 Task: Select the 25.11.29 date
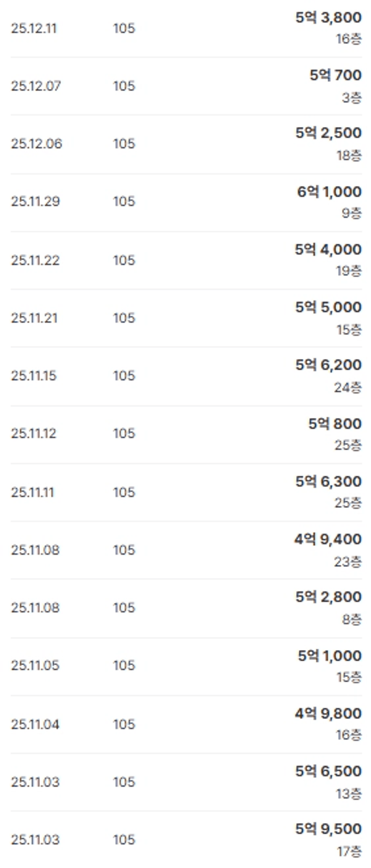click(35, 201)
